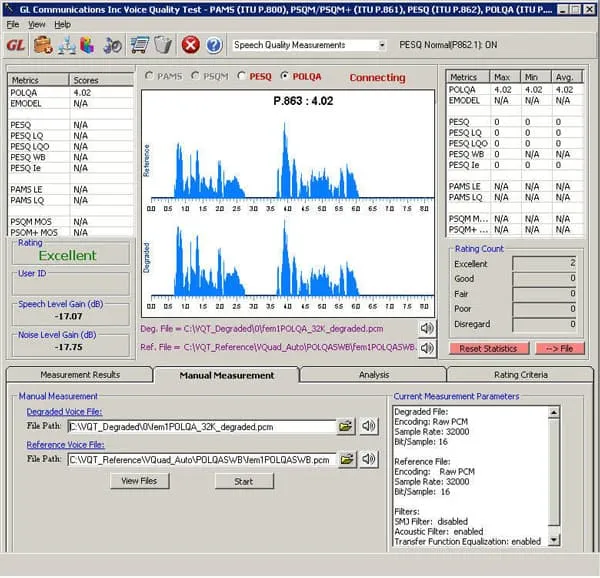
Task: Open the Help menu
Action: pyautogui.click(x=62, y=24)
